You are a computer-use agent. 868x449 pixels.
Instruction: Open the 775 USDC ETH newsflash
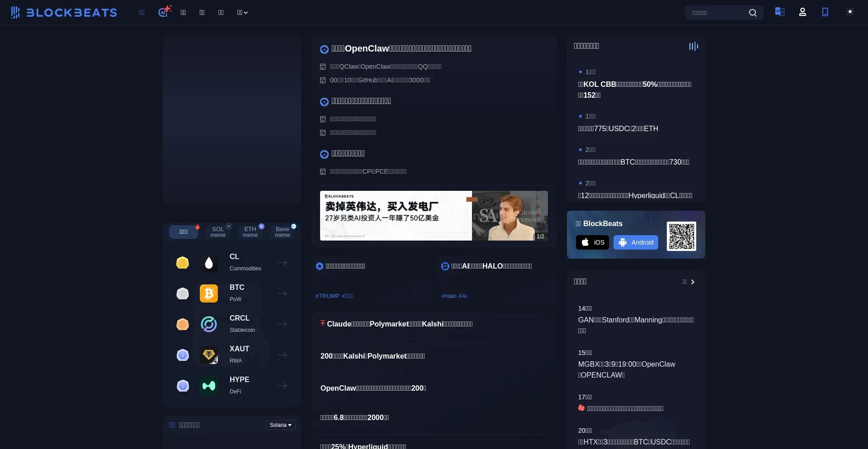[618, 128]
